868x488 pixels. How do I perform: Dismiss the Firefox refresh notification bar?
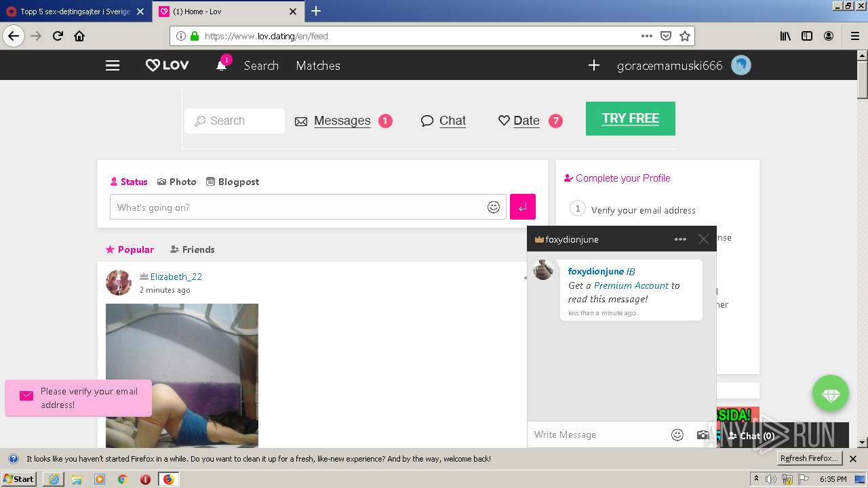(x=853, y=459)
